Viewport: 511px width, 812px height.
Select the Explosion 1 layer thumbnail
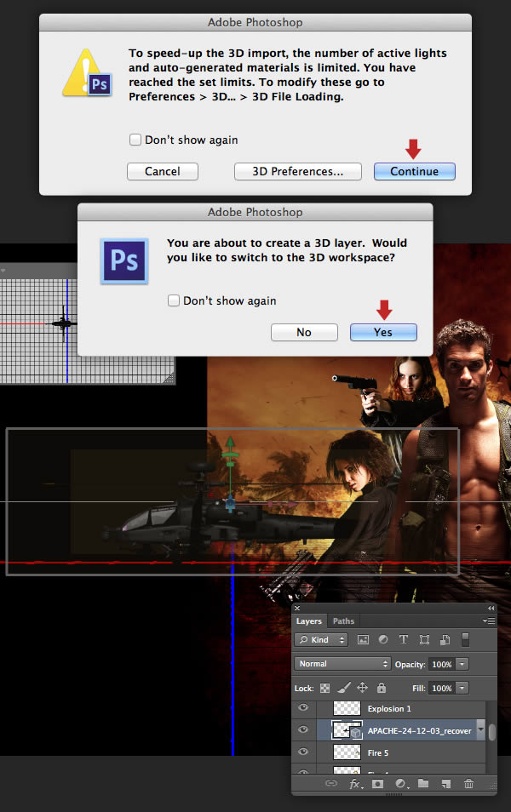(347, 708)
